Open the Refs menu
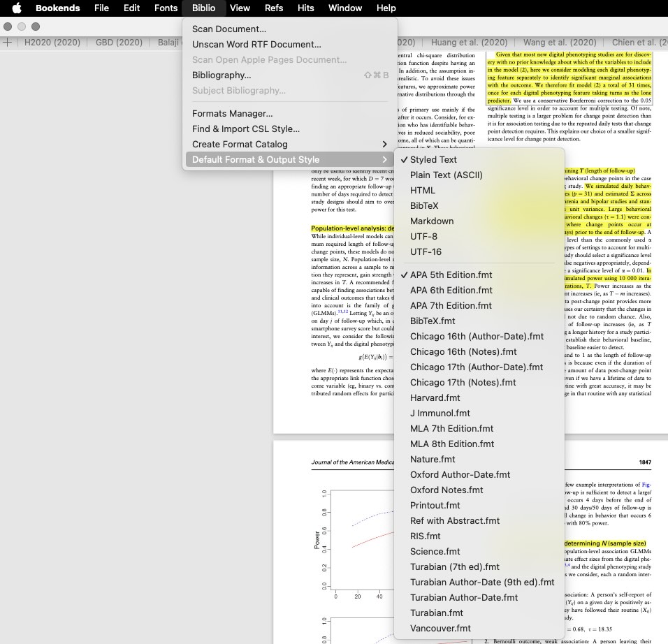This screenshot has height=644, width=668. pos(274,8)
